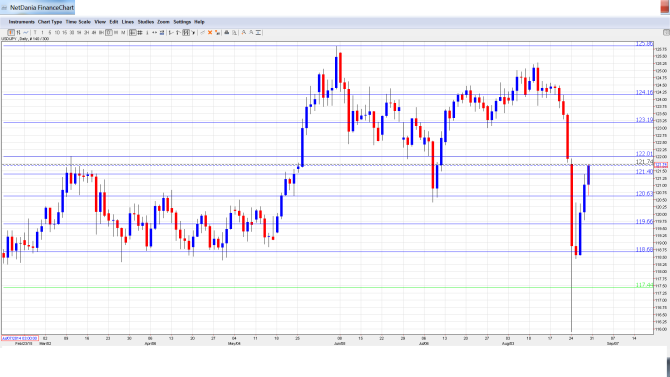Click the print preview icon
The width and height of the screenshot is (670, 377).
[234, 32]
